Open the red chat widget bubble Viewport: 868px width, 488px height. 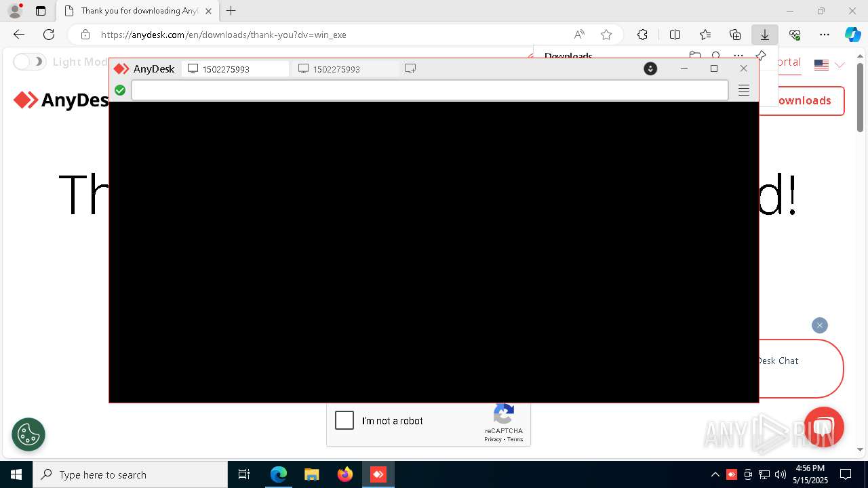click(823, 427)
